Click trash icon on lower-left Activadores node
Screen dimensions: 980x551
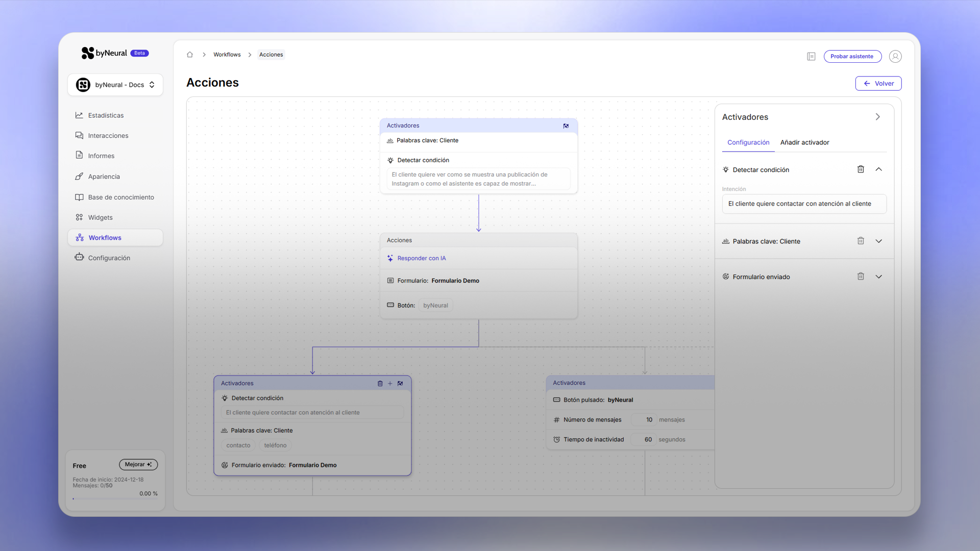pyautogui.click(x=380, y=384)
